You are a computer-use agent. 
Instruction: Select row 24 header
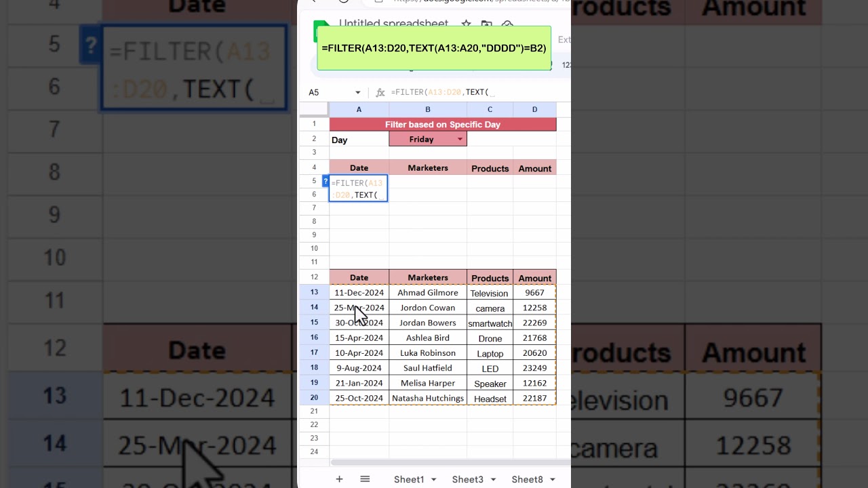314,451
